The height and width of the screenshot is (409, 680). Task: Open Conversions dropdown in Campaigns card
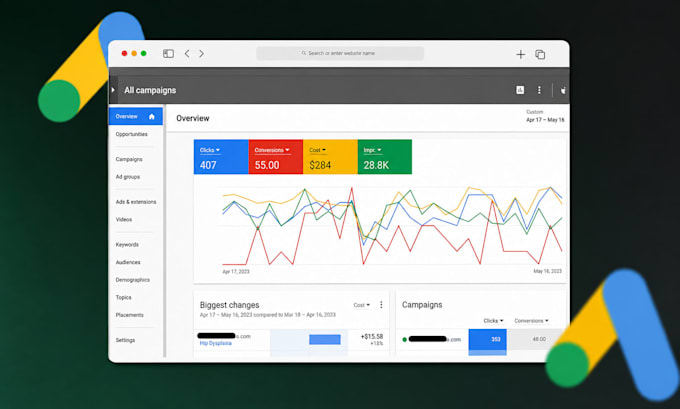(531, 321)
